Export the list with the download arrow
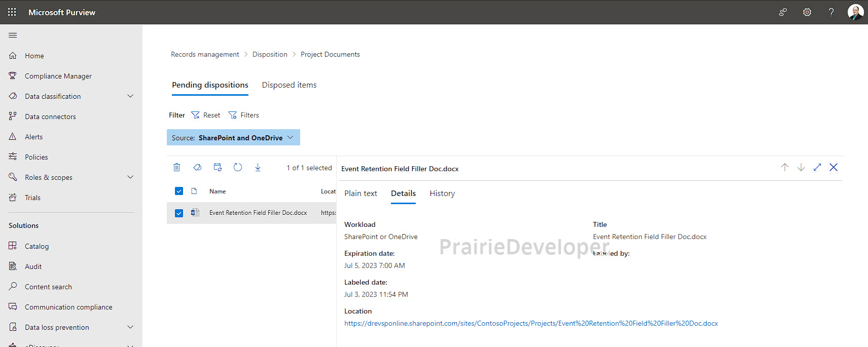 pyautogui.click(x=258, y=167)
